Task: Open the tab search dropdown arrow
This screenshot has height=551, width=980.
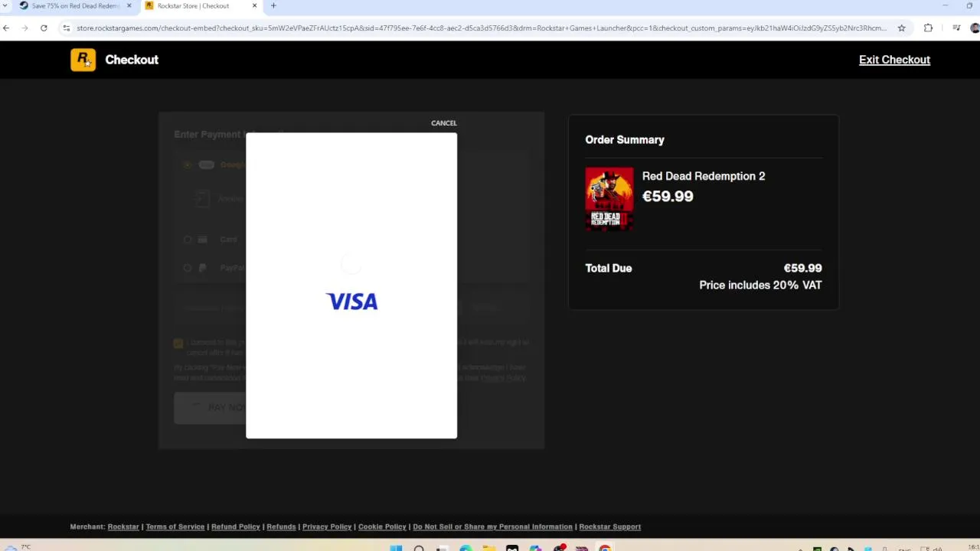Action: (6, 6)
